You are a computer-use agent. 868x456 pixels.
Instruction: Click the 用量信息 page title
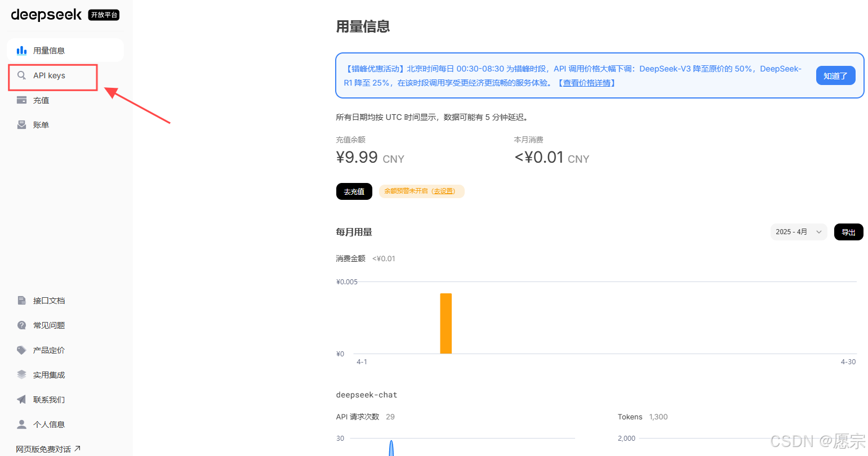pos(363,26)
